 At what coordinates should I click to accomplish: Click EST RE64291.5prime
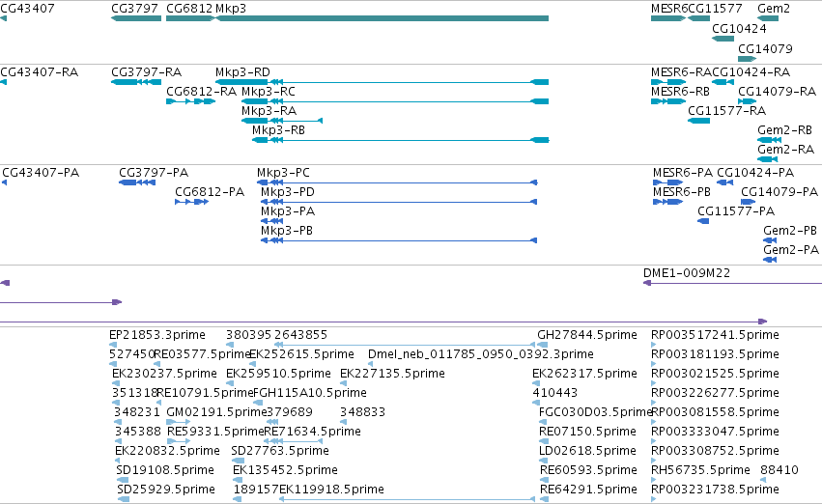pyautogui.click(x=588, y=490)
